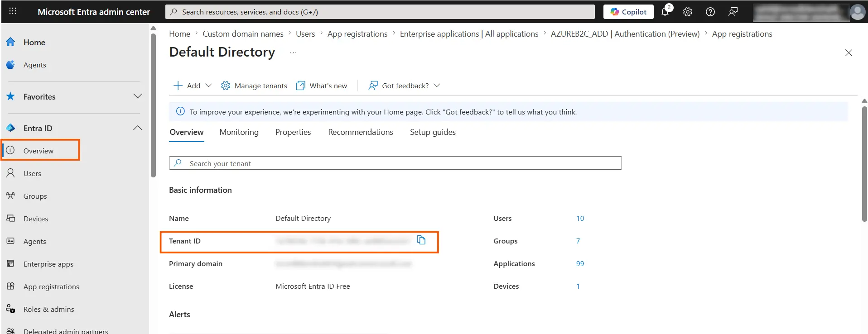Image resolution: width=868 pixels, height=334 pixels.
Task: Switch to the Setup guides tab
Action: [433, 132]
